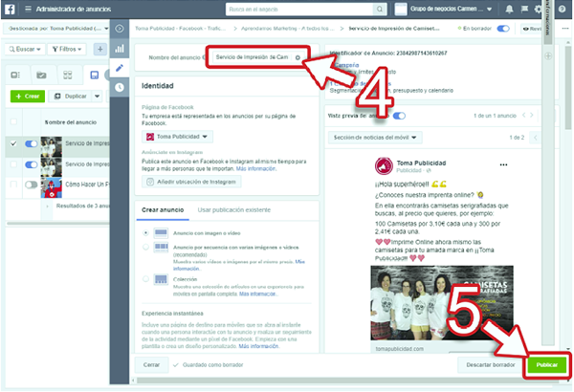Select Anuncio por secuencia radio option
The height and width of the screenshot is (392, 574).
click(145, 247)
